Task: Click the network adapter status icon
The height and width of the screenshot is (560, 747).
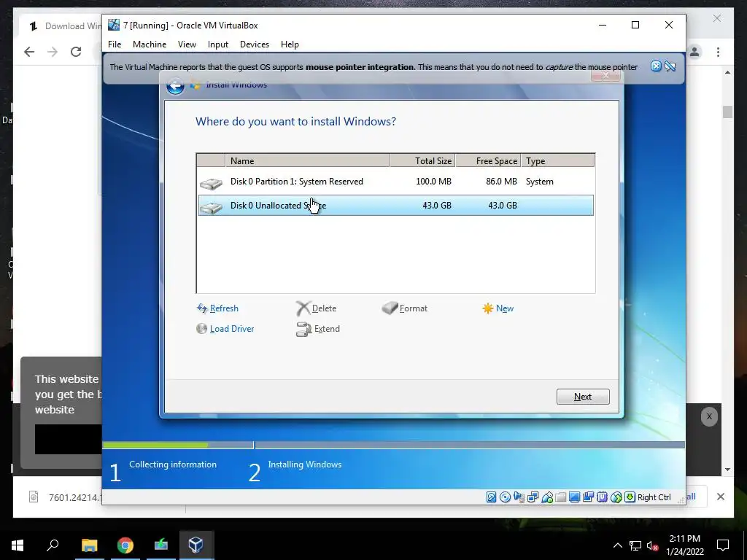Action: point(533,497)
